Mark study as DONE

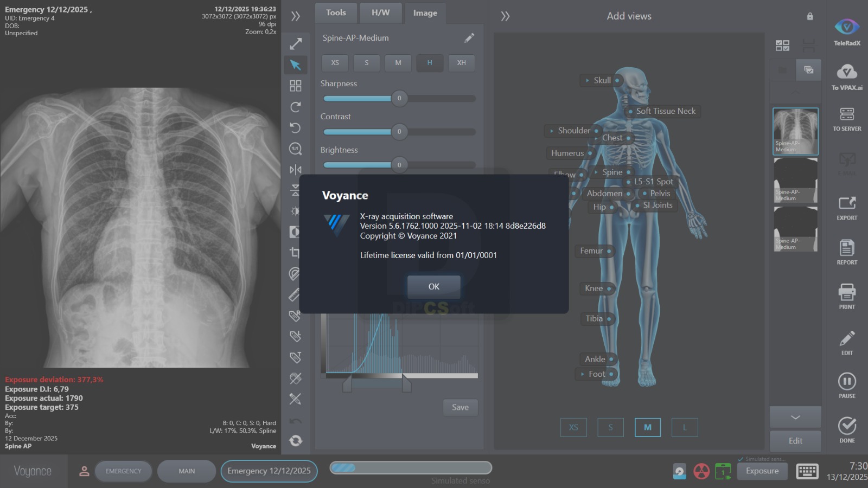847,426
